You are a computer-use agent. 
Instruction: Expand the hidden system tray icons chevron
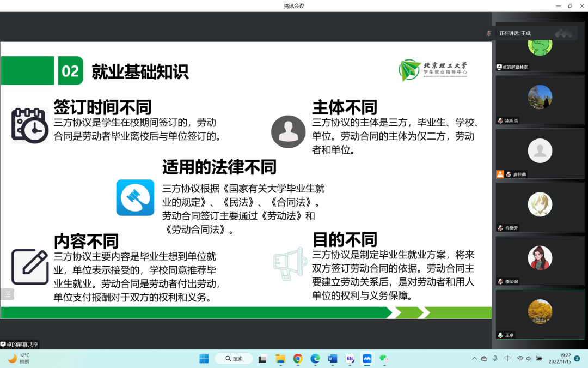[474, 359]
